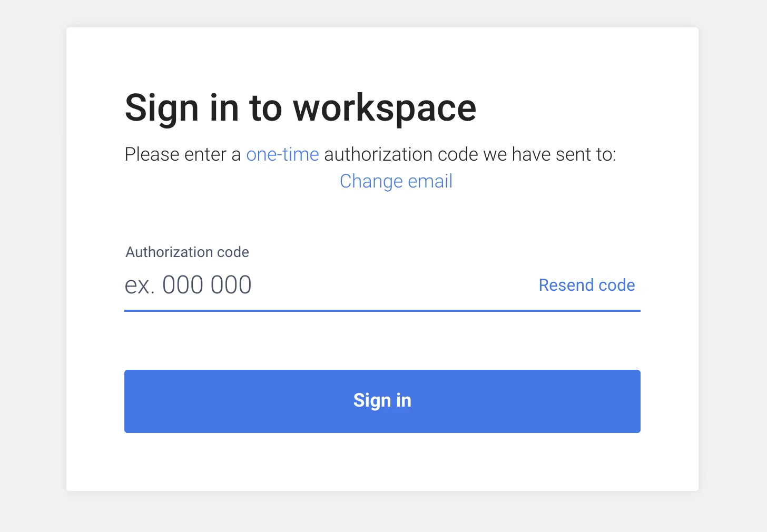Focus the Authorization code input field
The image size is (767, 532).
[327, 285]
